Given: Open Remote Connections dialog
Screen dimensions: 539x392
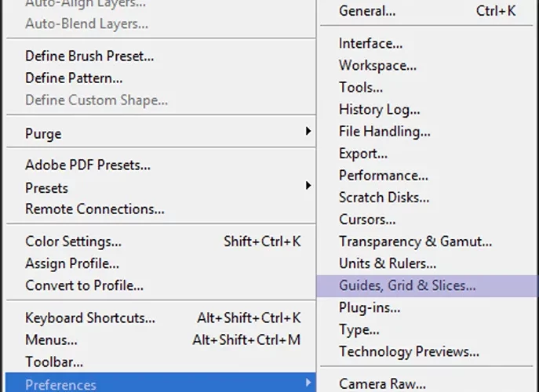Looking at the screenshot, I should 161,209.
